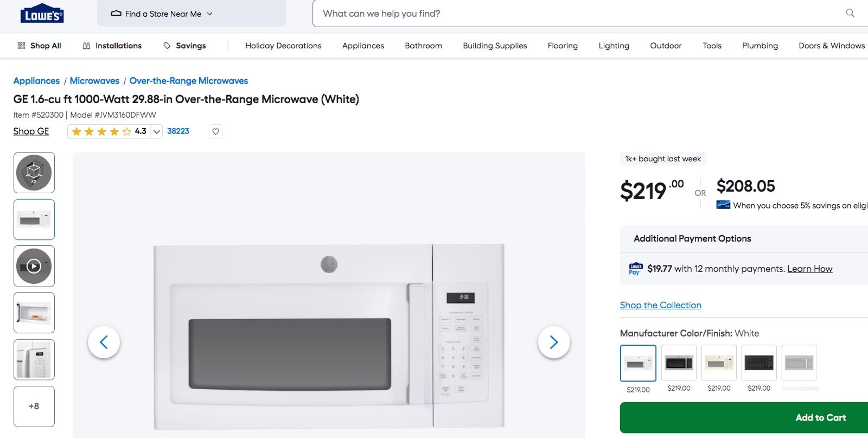The image size is (868, 438).
Task: Choose the bisque microwave finish
Action: click(x=718, y=363)
